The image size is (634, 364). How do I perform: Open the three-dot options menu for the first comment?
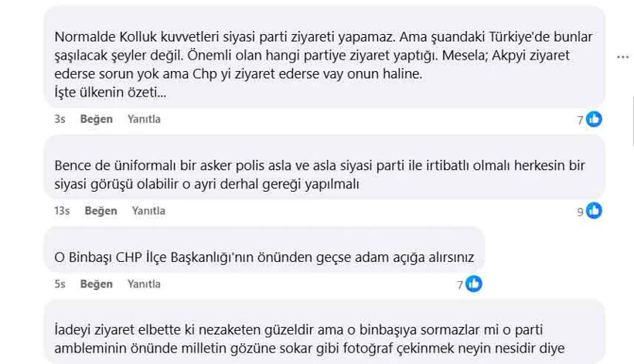622,57
